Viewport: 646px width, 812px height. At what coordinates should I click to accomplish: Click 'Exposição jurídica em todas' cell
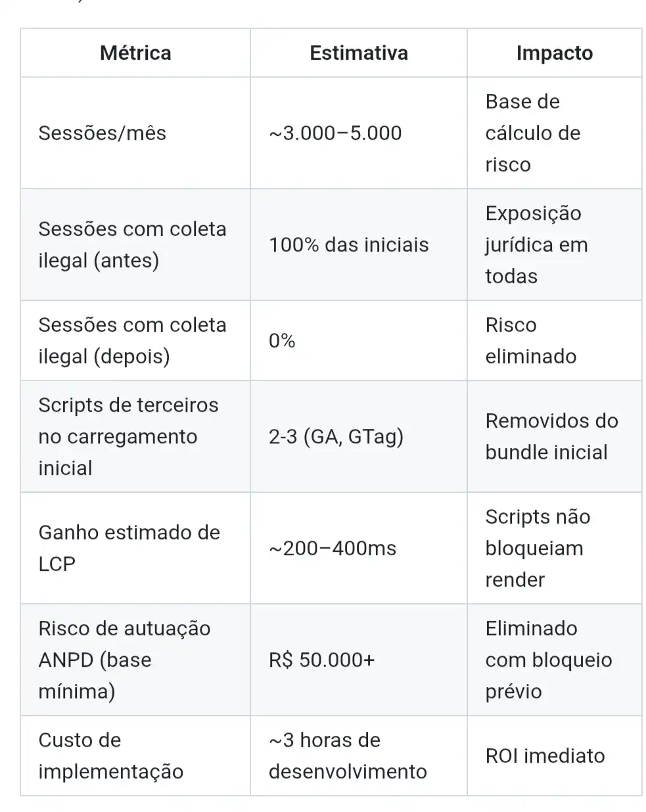point(536,245)
